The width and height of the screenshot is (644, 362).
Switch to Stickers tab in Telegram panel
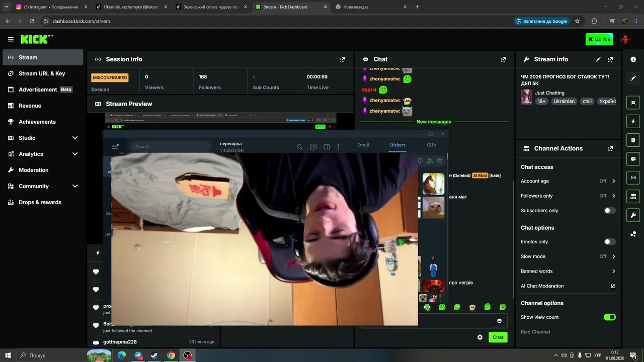[397, 145]
